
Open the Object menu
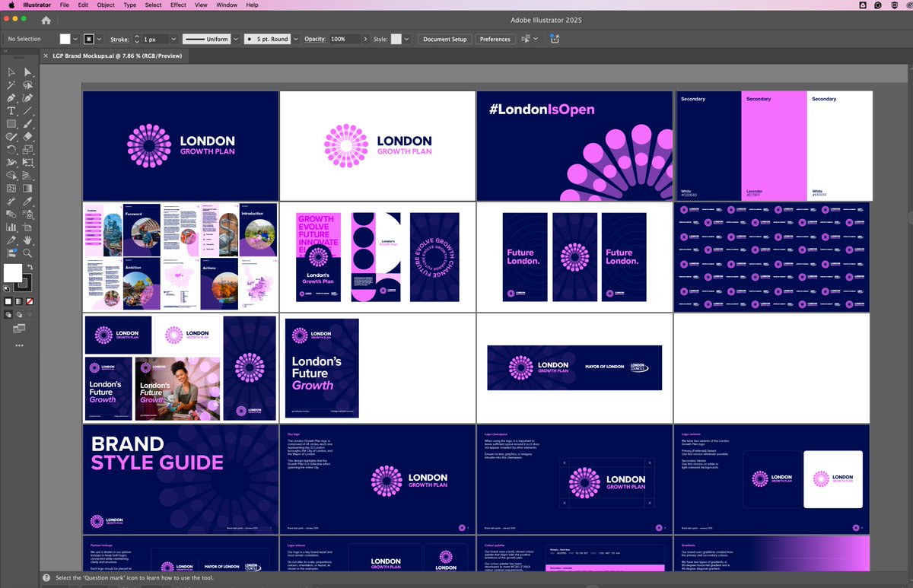pyautogui.click(x=106, y=5)
